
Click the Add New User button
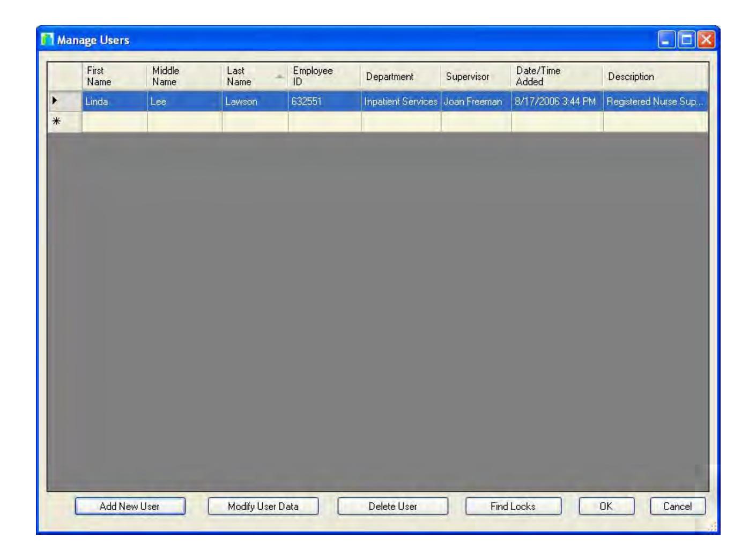[x=130, y=506]
